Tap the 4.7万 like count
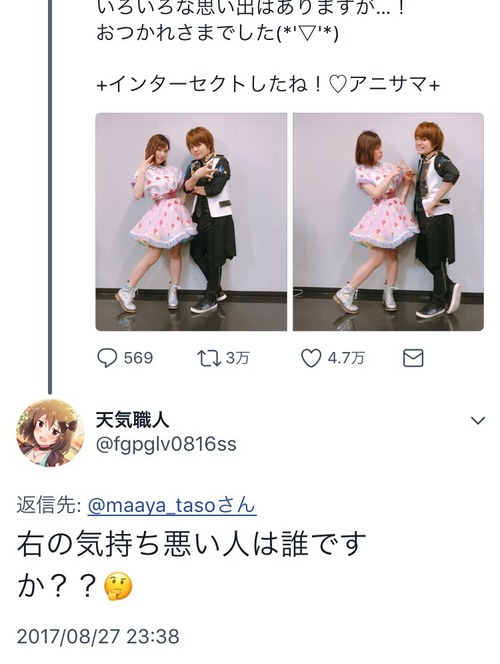500x664 pixels. 346,358
